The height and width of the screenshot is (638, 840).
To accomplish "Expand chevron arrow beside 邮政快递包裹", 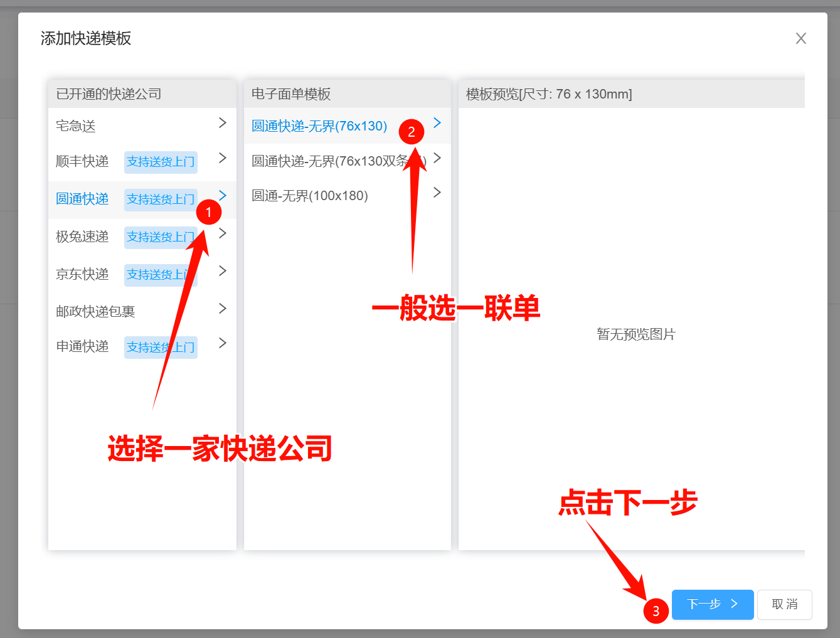I will click(222, 309).
